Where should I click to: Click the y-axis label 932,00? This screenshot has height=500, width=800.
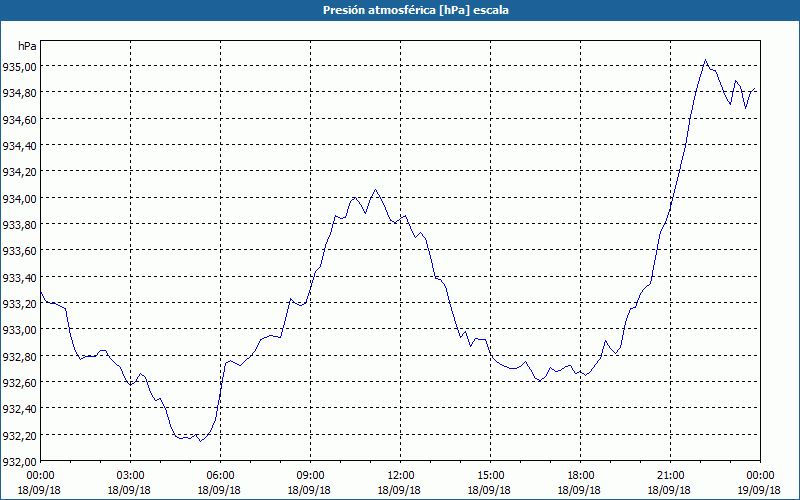(x=19, y=462)
